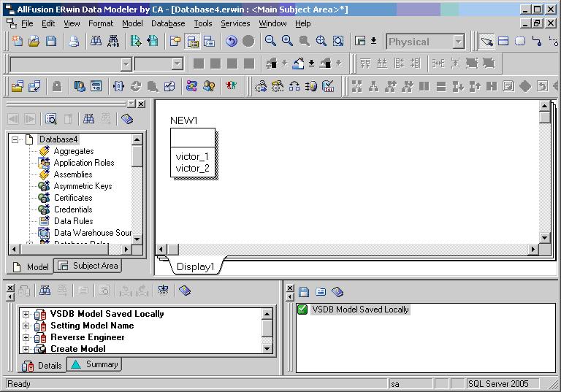This screenshot has width=561, height=392.
Task: Select the Application Roles tree item
Action: [x=84, y=163]
